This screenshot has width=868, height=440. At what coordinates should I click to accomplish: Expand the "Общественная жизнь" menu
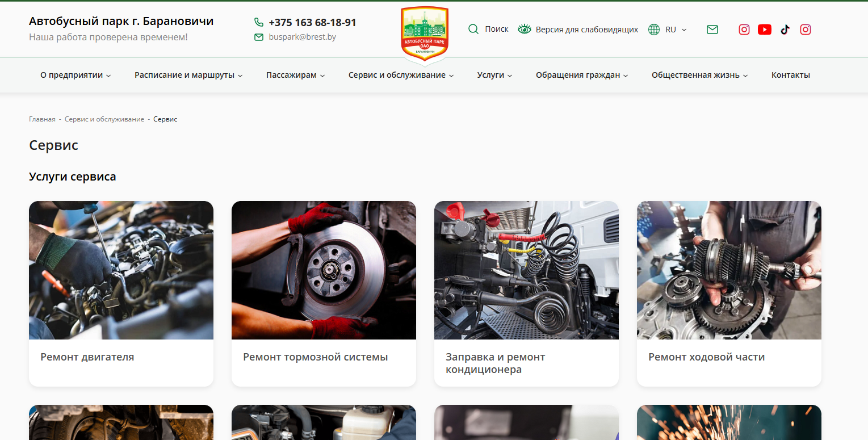[699, 75]
